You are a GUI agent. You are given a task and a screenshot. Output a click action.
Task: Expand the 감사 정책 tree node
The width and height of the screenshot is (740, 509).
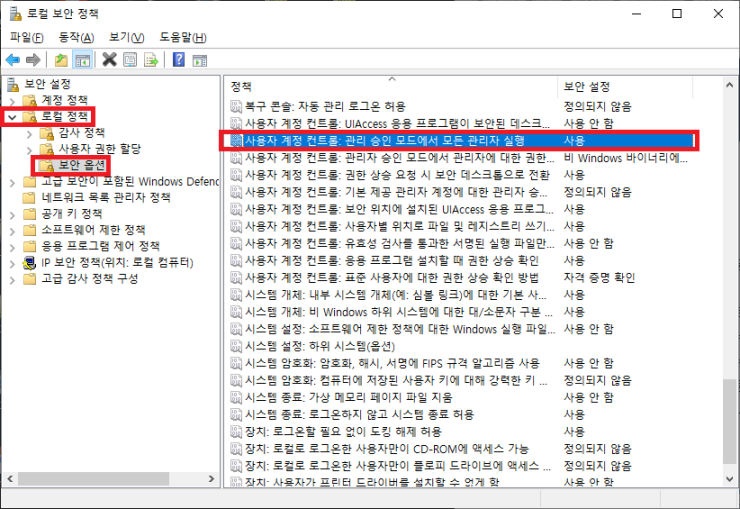(29, 133)
